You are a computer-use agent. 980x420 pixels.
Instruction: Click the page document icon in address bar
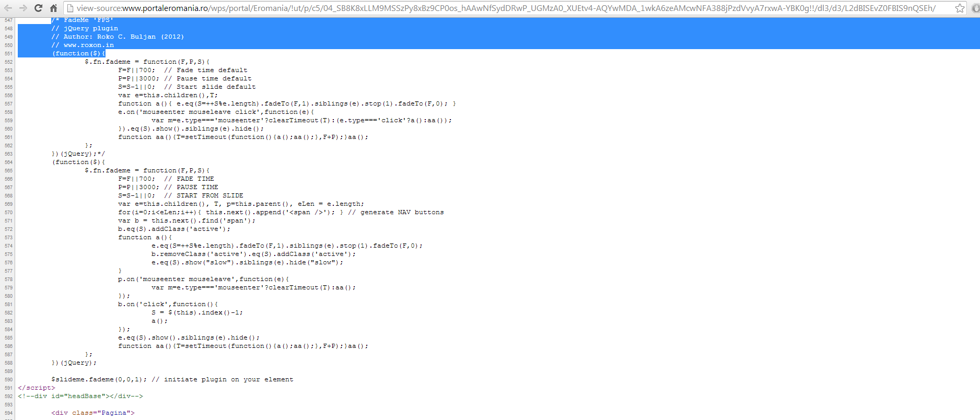[x=70, y=8]
